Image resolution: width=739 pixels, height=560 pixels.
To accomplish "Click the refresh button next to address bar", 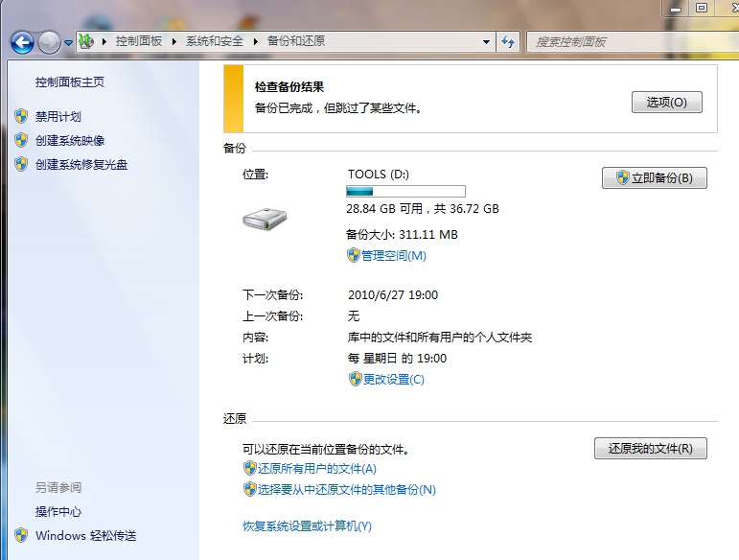I will click(x=508, y=42).
